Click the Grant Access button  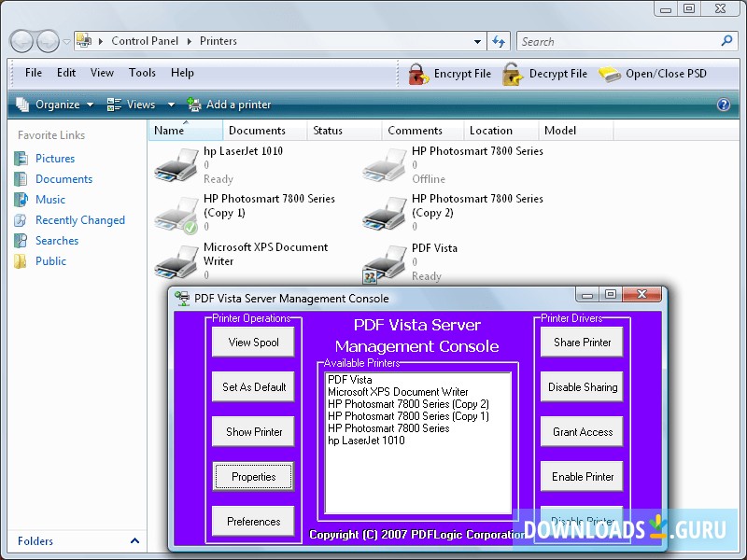click(582, 431)
